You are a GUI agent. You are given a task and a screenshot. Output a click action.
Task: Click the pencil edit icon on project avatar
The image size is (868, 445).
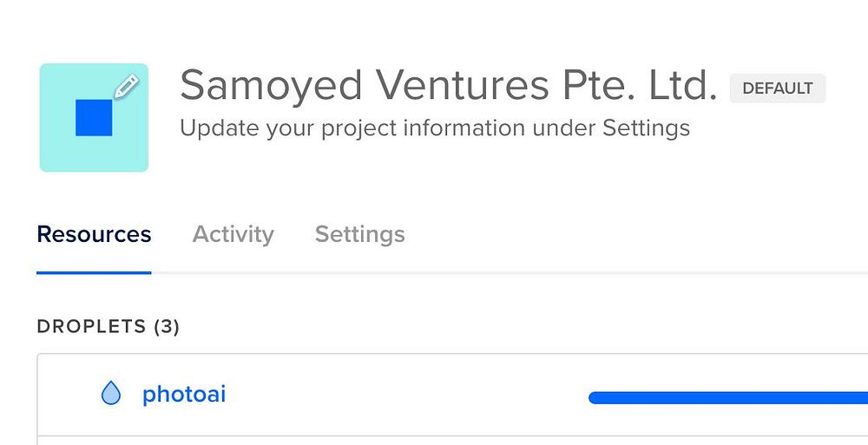click(x=127, y=85)
